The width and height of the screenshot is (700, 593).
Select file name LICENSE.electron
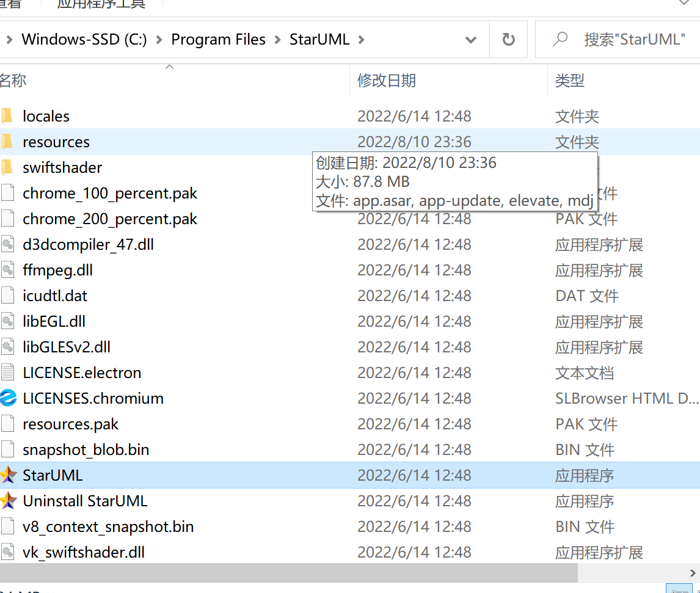coord(82,373)
